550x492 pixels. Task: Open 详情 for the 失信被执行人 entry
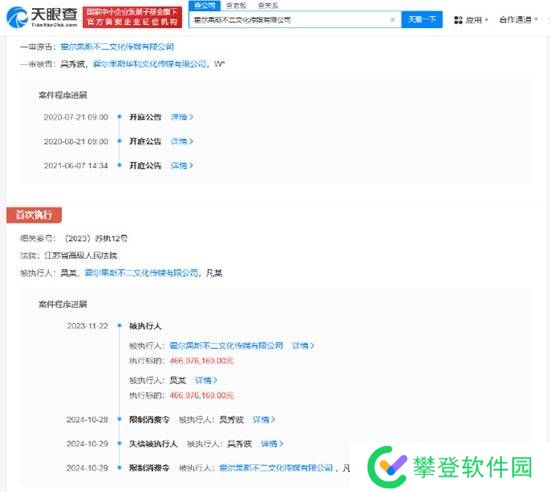coord(272,444)
